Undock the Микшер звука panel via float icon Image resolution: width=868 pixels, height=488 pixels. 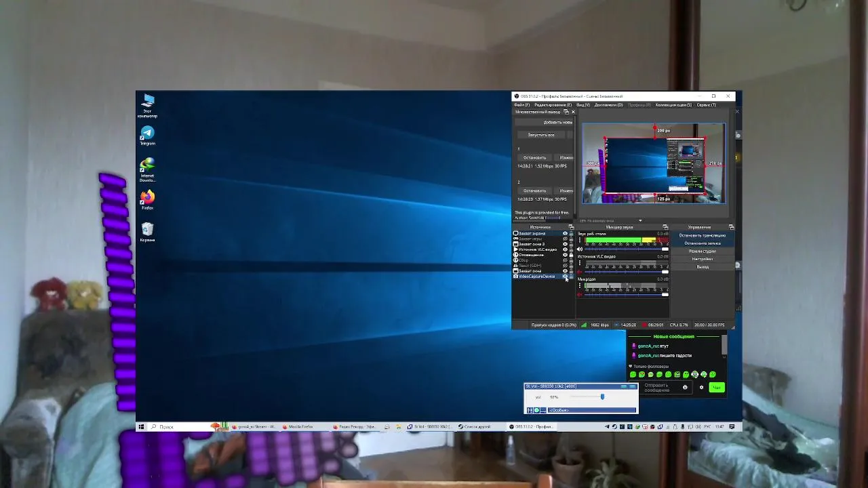tap(665, 227)
